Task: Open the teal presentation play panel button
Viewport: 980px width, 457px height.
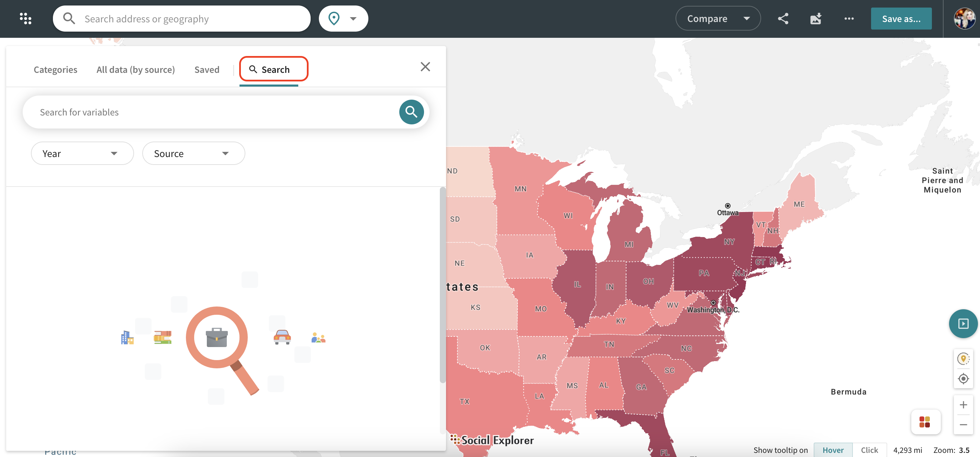Action: [962, 323]
